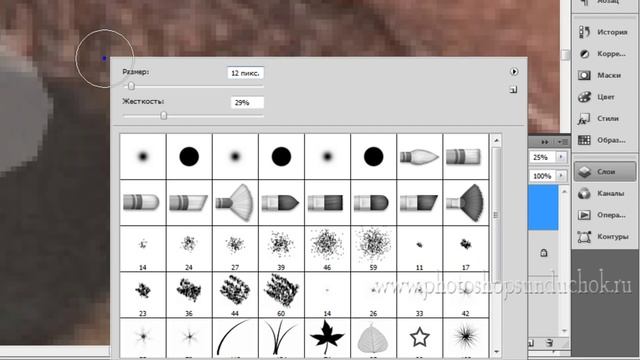Select the flat blunt bristle brush preset
This screenshot has width=640, height=360.
(x=465, y=156)
